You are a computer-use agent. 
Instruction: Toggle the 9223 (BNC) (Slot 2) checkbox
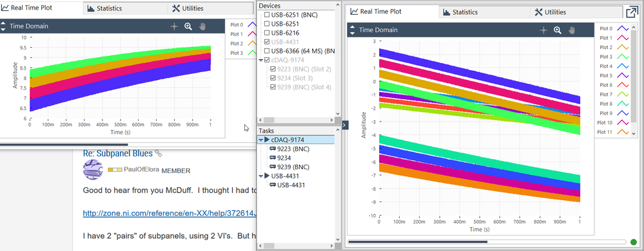click(x=273, y=69)
